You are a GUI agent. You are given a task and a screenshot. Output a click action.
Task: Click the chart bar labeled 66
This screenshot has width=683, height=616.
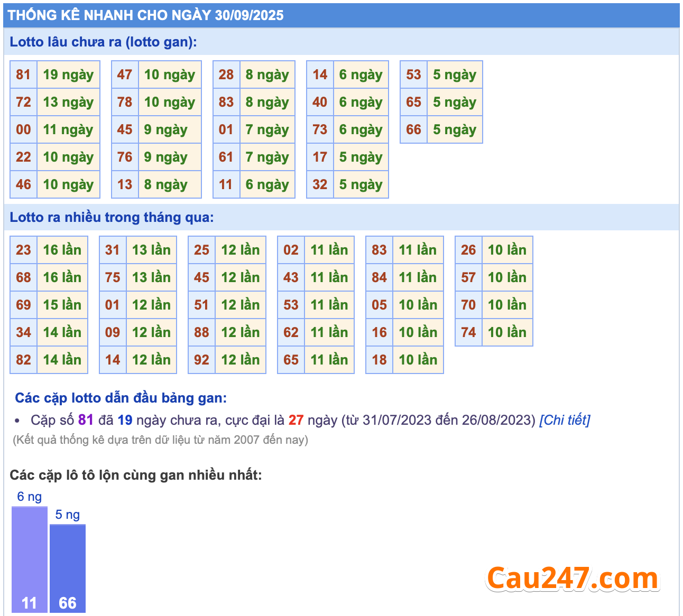[68, 568]
